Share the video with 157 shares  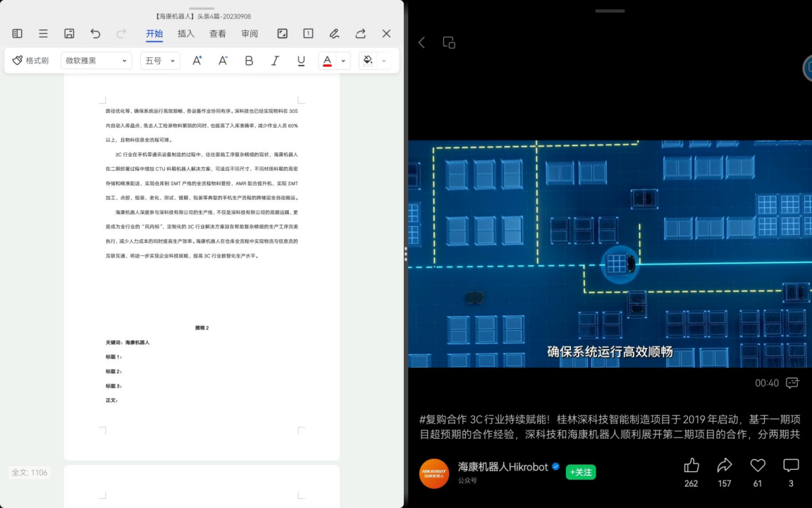pyautogui.click(x=725, y=466)
